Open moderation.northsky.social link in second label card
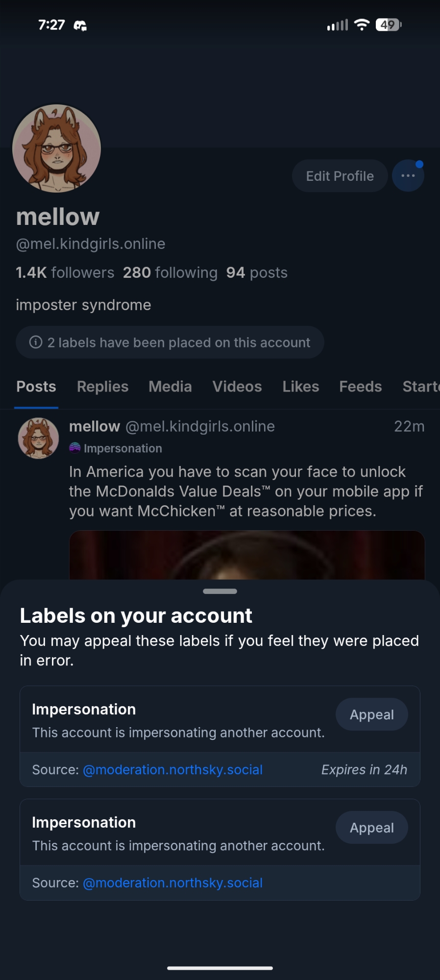 click(x=172, y=883)
